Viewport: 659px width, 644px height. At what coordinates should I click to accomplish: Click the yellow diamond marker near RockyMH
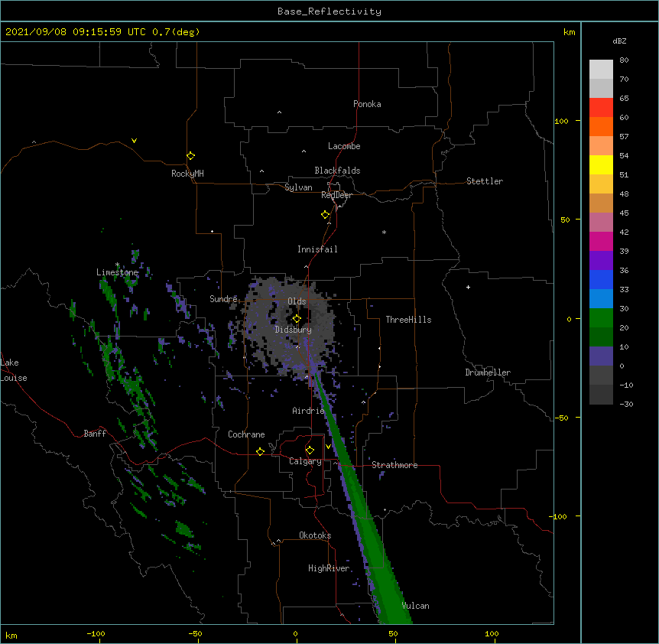[191, 156]
